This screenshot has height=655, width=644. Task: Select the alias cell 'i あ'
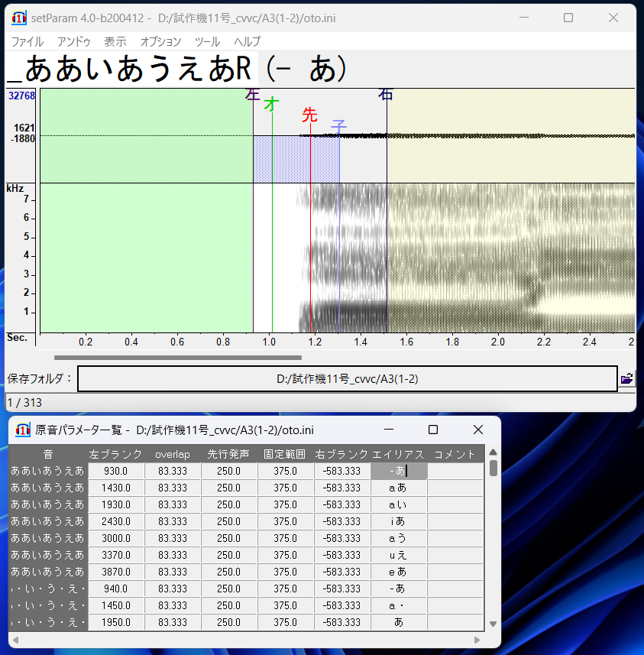399,521
